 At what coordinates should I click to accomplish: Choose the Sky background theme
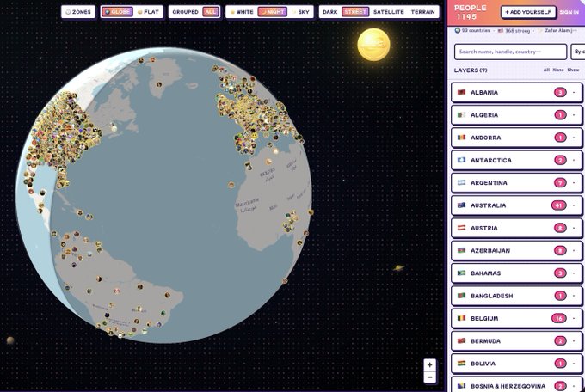[301, 12]
